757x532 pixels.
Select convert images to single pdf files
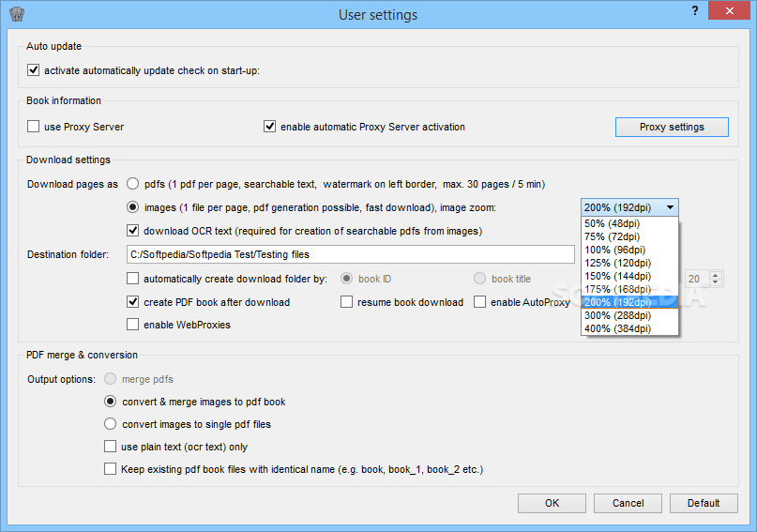111,424
